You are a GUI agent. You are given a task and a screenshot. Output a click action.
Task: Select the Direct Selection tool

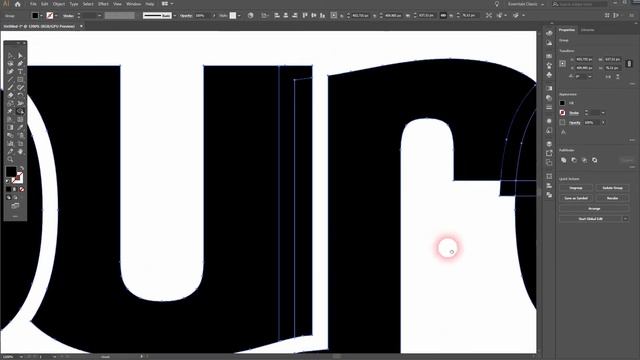coord(20,56)
